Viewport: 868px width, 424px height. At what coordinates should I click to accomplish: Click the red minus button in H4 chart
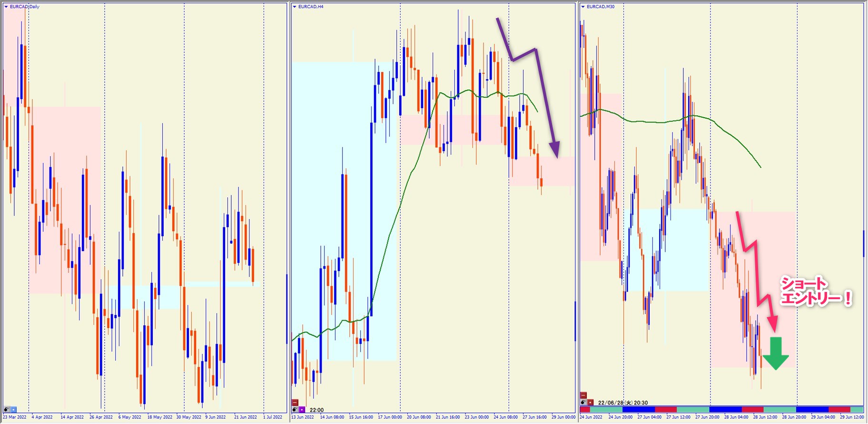[x=295, y=403]
